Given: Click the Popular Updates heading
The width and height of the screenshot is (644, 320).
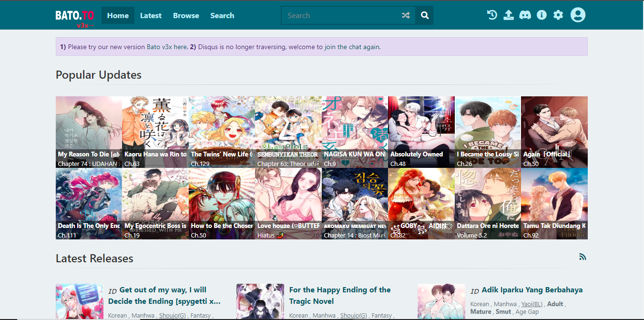Looking at the screenshot, I should [x=99, y=75].
